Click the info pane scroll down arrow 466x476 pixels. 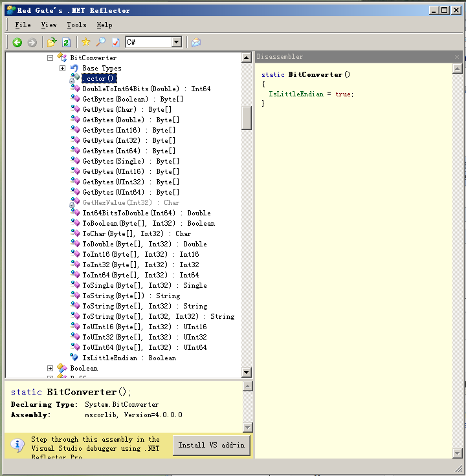click(248, 427)
